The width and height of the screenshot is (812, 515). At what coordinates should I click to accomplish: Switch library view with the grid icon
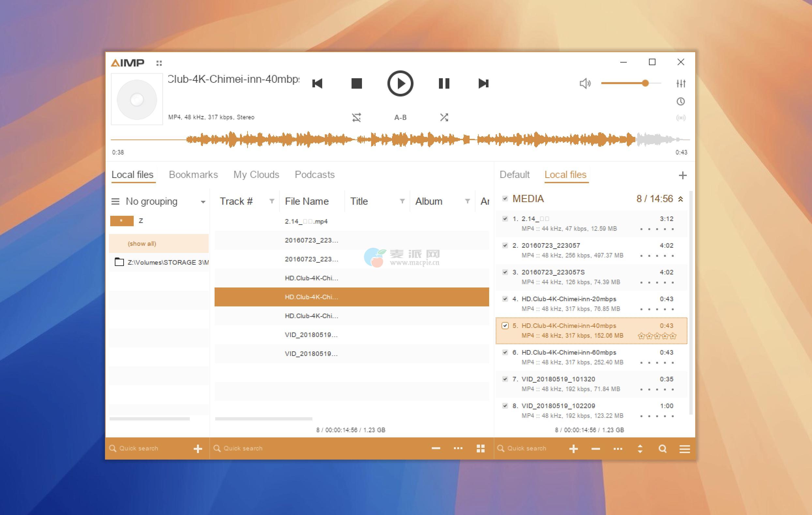(481, 448)
